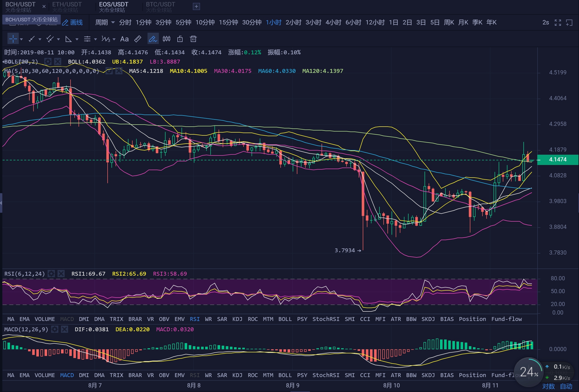The width and height of the screenshot is (579, 392).
Task: Toggle 自动 auto scale
Action: (x=566, y=386)
